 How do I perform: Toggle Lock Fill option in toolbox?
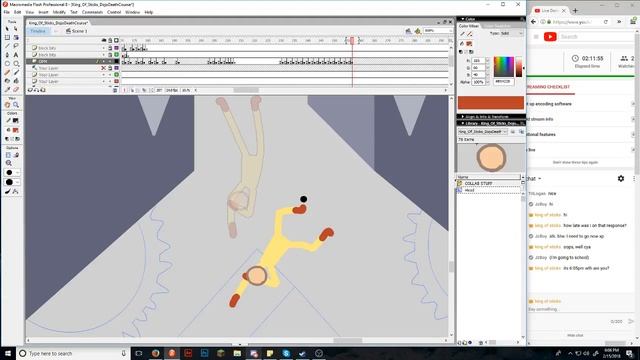(16, 155)
